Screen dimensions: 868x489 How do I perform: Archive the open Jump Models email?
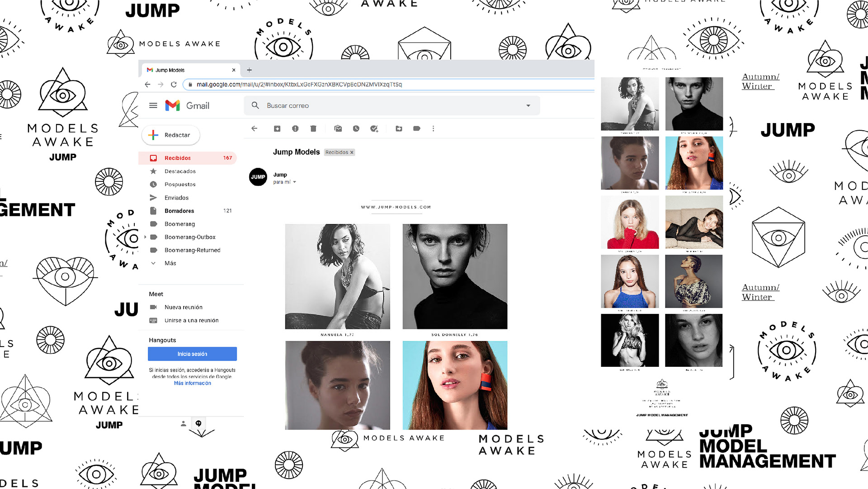coord(277,129)
